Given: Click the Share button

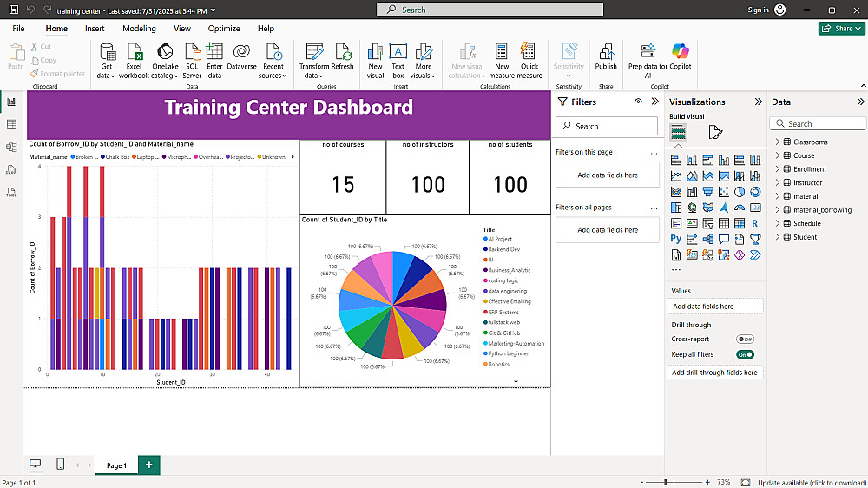Looking at the screenshot, I should 841,29.
